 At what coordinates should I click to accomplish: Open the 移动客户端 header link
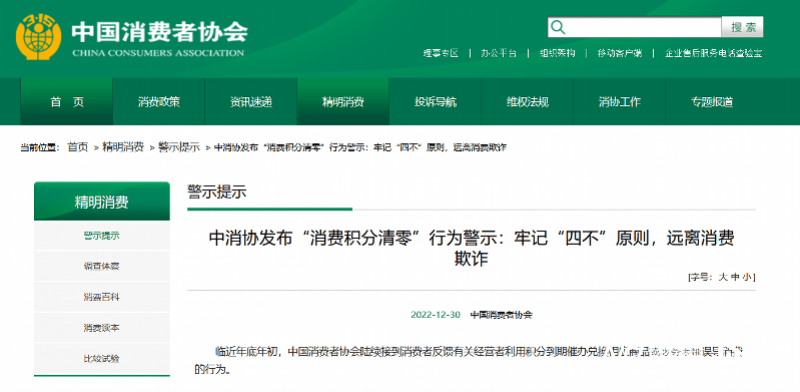coord(620,53)
